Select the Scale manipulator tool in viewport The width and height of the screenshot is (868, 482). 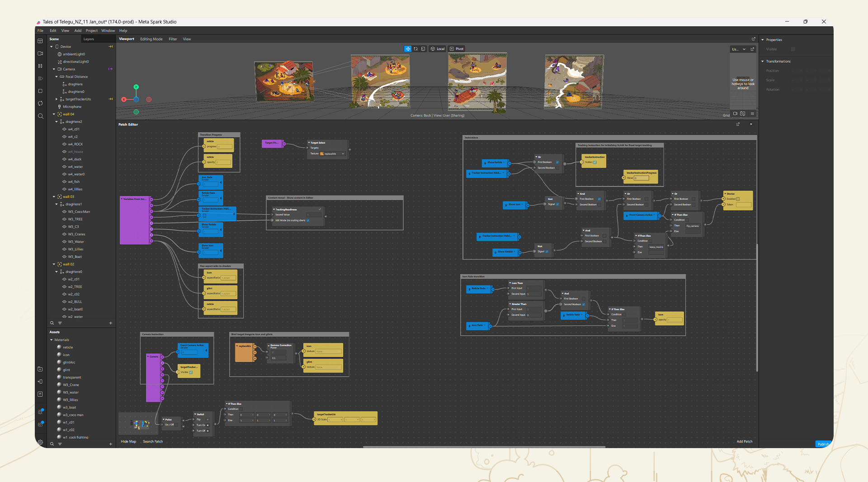423,49
